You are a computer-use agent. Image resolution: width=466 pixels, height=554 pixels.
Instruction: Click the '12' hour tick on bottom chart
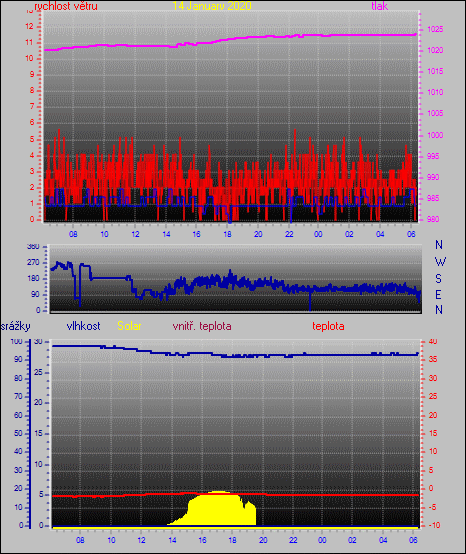click(x=141, y=540)
